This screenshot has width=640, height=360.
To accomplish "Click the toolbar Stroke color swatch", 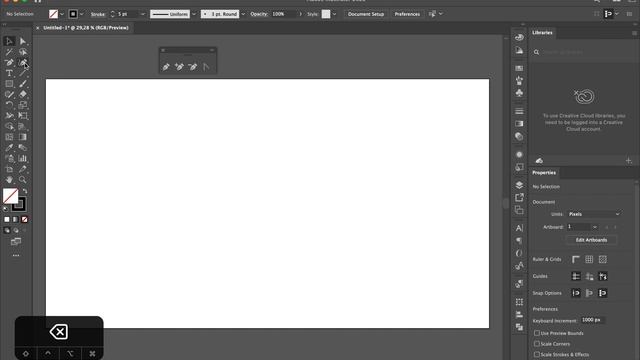I will click(19, 204).
